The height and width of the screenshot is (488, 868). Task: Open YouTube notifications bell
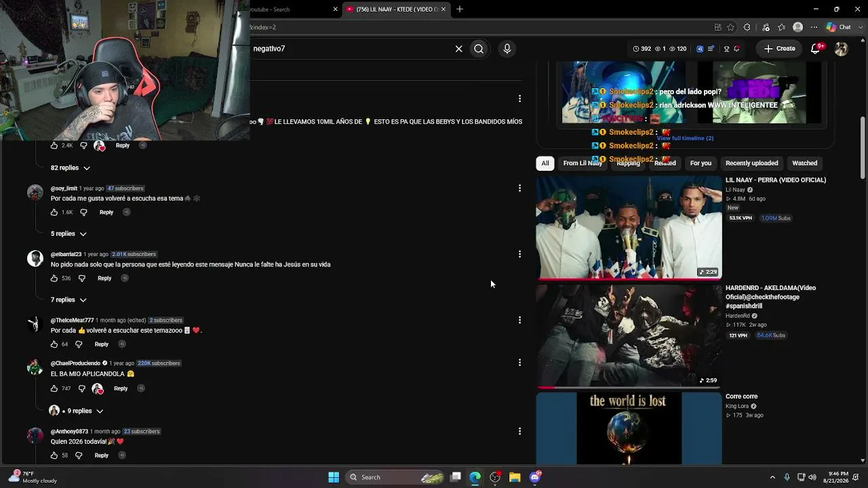816,49
